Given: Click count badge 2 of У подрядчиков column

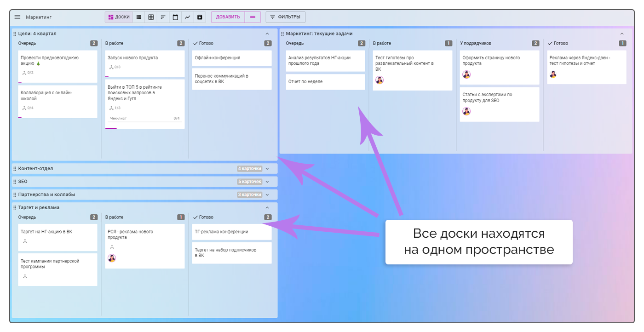Looking at the screenshot, I should [535, 43].
